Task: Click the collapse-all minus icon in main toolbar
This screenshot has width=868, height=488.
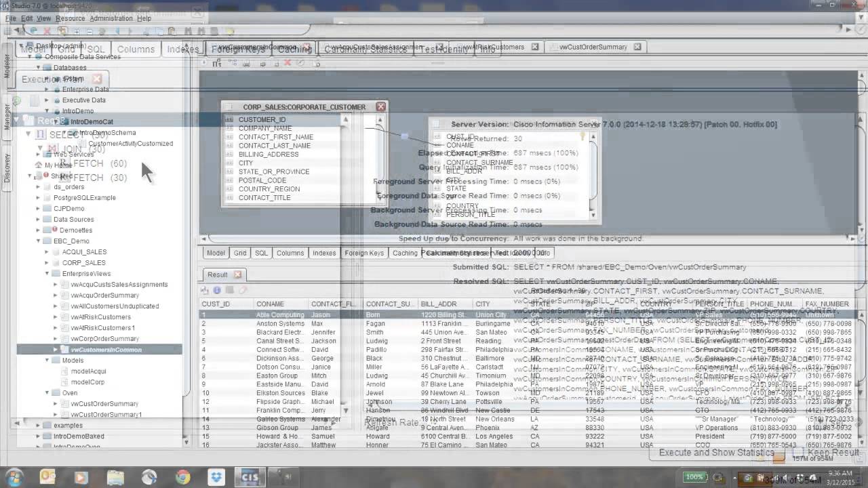Action: [91, 31]
